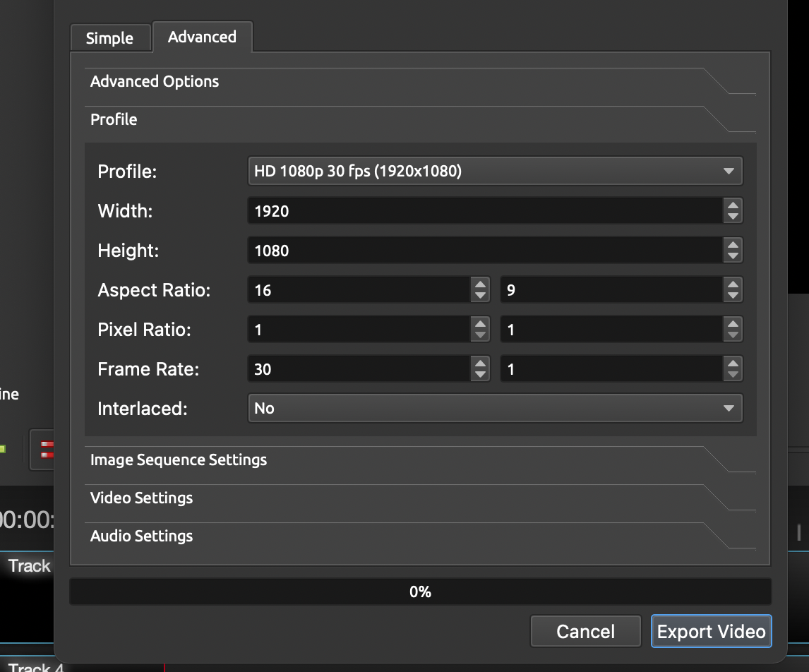Open the Profile preset dropdown
Image resolution: width=809 pixels, height=672 pixels.
click(496, 171)
